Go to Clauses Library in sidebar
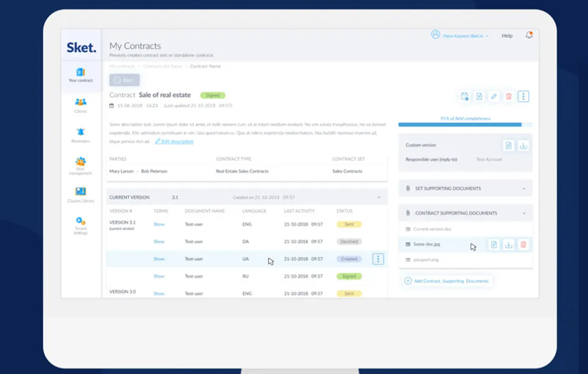This screenshot has height=374, width=588. 81,194
